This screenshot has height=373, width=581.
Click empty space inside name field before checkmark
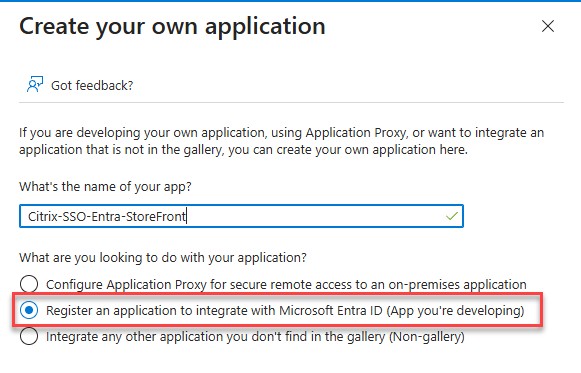coord(315,216)
